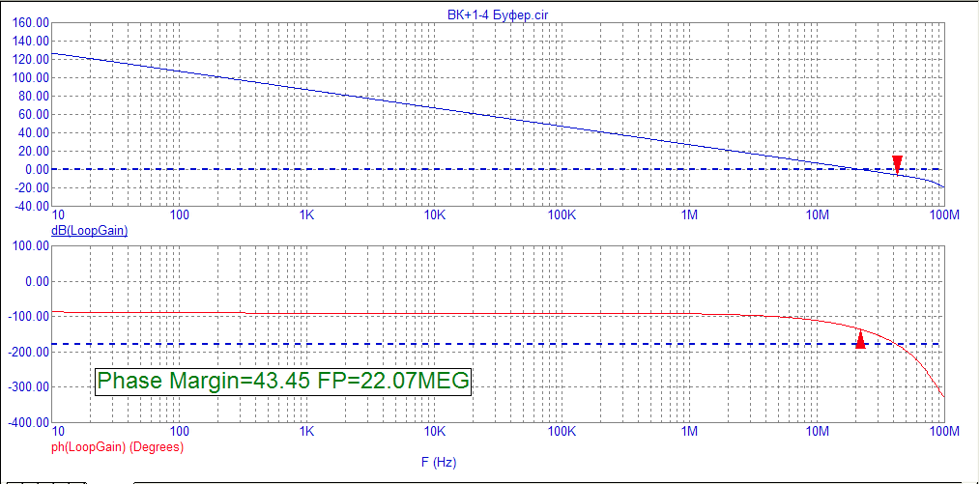Click the 1K frequency label under the phase plot

click(307, 432)
